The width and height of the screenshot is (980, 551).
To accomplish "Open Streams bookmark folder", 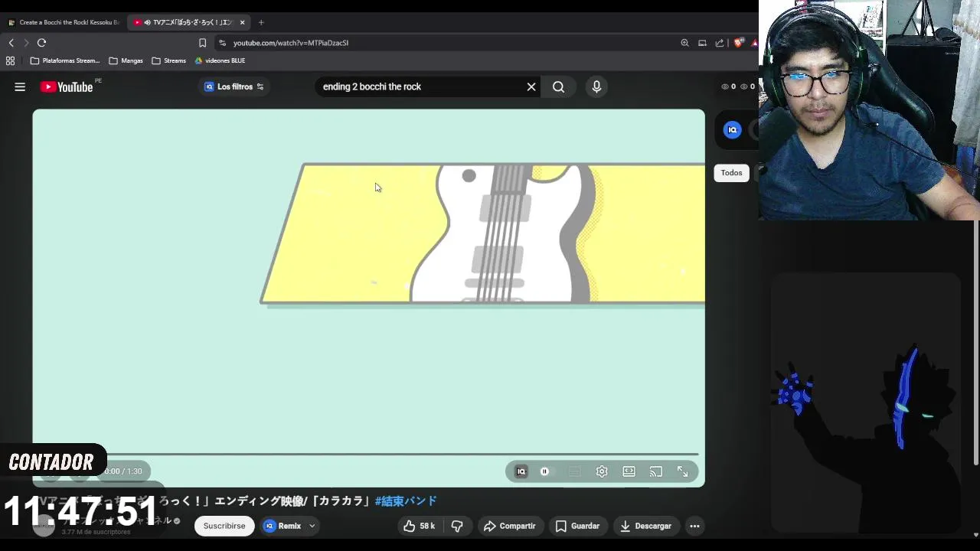I will pyautogui.click(x=169, y=60).
